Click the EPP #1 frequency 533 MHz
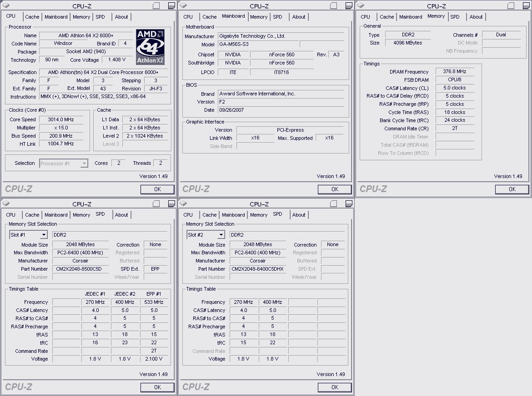Screen dimensions: 532x396 click(154, 302)
